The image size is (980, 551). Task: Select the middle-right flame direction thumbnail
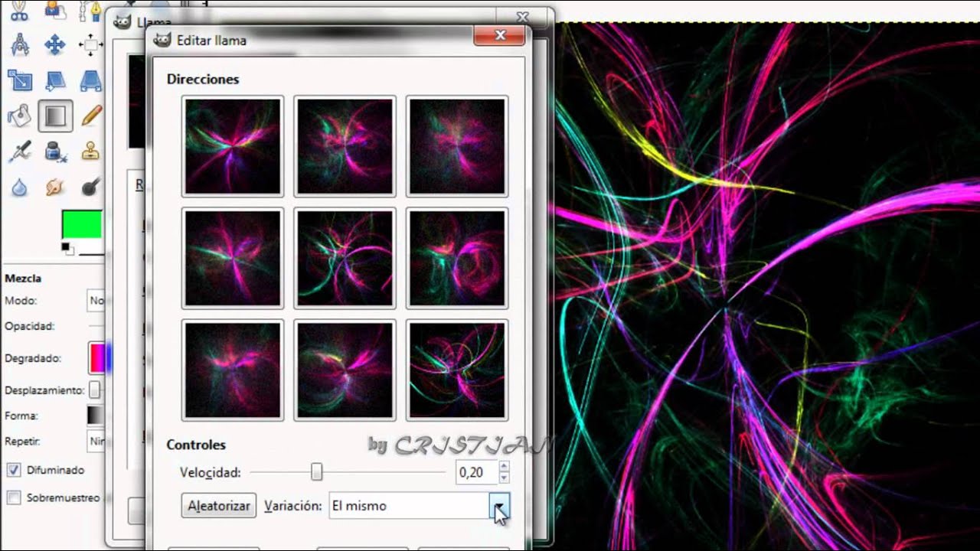click(x=457, y=258)
